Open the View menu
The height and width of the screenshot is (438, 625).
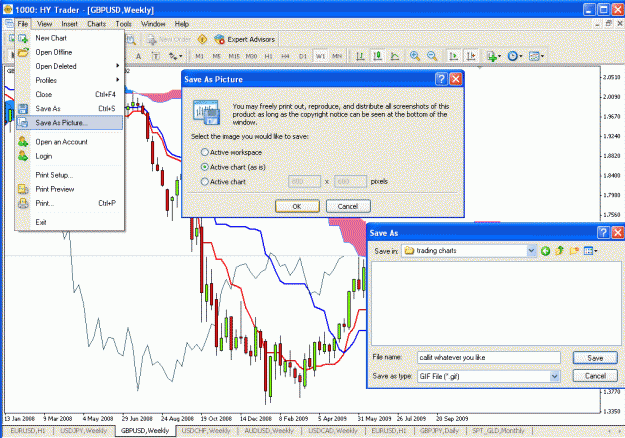coord(44,24)
